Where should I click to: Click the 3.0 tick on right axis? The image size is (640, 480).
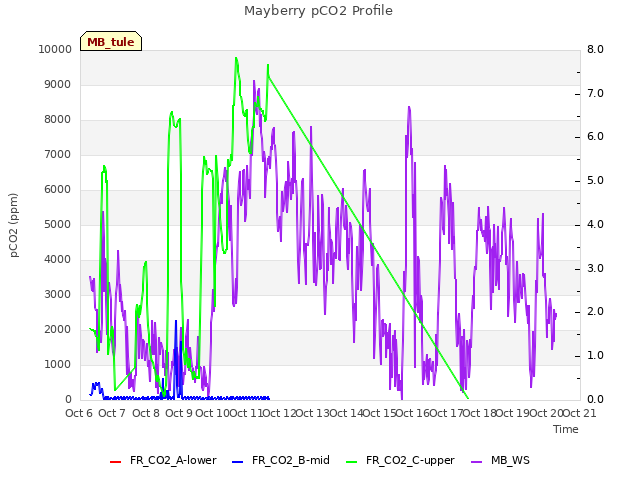[x=595, y=269]
